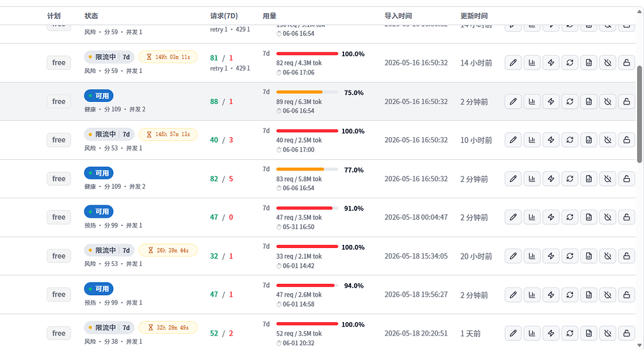Open code file icon in the 14 小时前 row

[589, 62]
